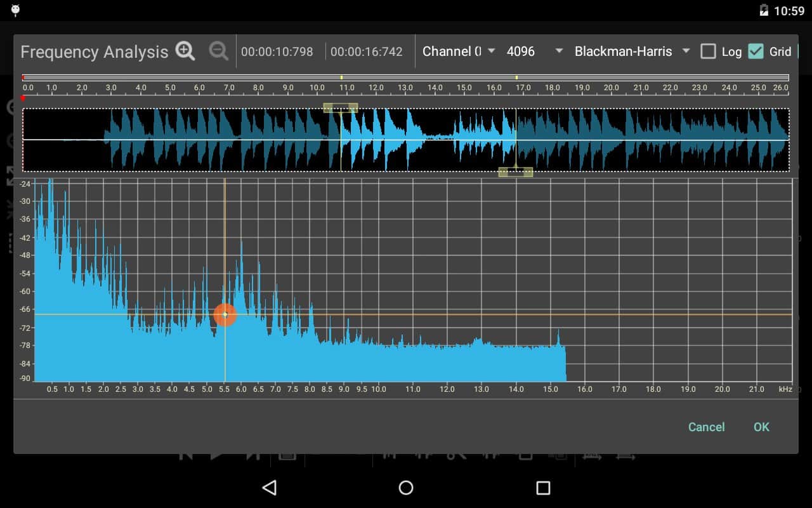The width and height of the screenshot is (812, 508).
Task: Open the Blackman-Harris window function dropdown
Action: click(632, 51)
